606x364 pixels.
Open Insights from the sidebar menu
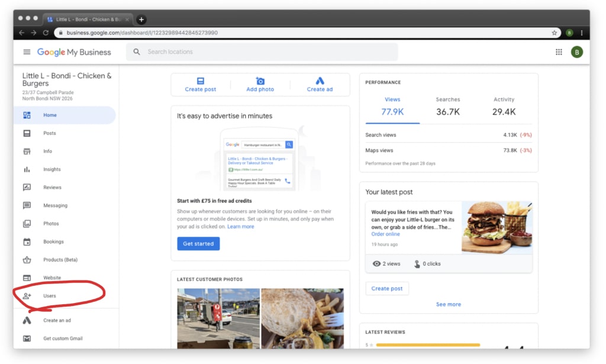[52, 169]
